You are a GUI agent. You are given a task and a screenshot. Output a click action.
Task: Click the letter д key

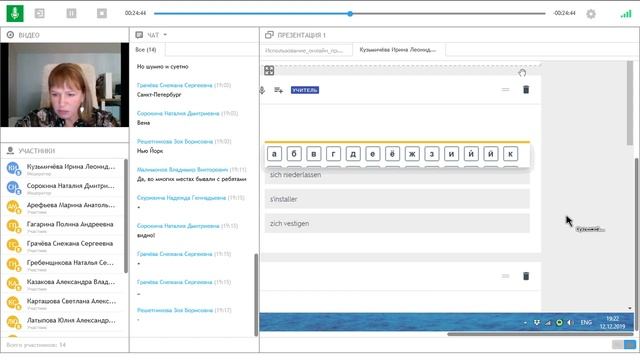tap(353, 154)
